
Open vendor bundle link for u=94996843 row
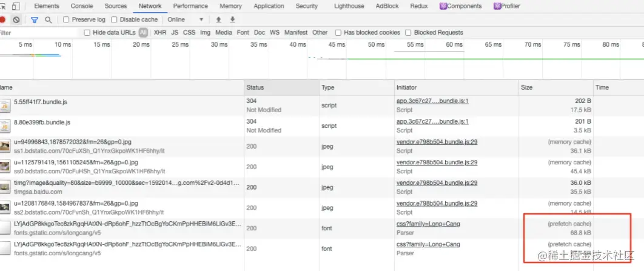point(437,142)
